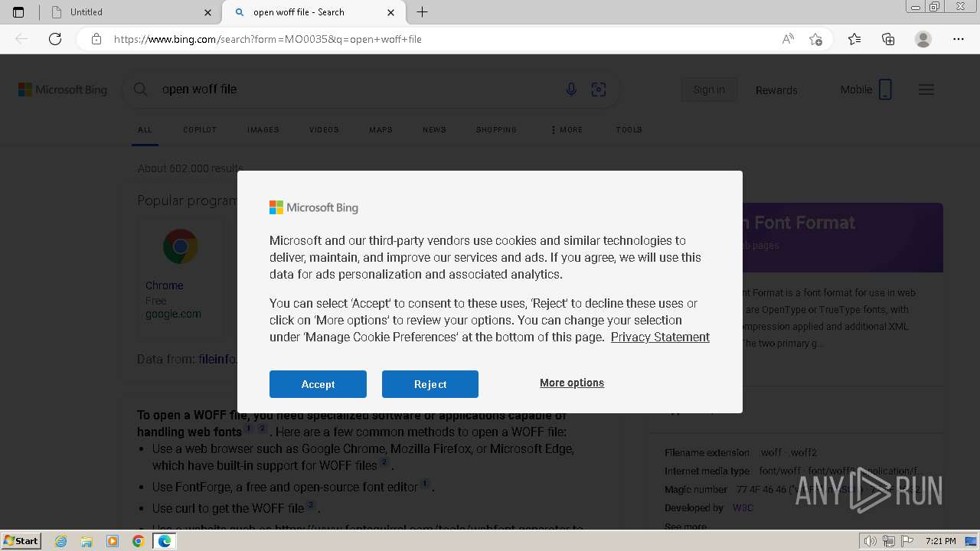Click the Bing search magnifier icon
The height and width of the screenshot is (551, 980).
[140, 90]
